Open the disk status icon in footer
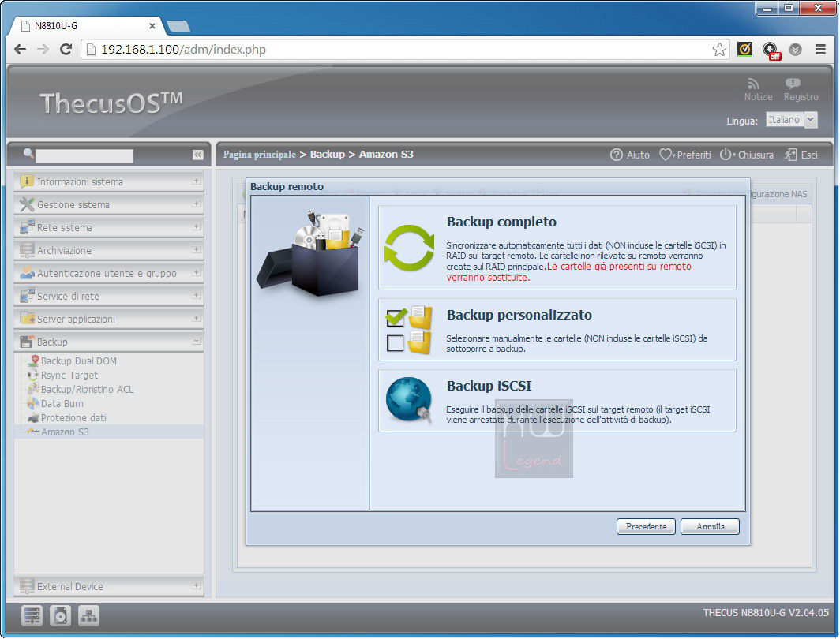This screenshot has height=639, width=840. coord(60,615)
